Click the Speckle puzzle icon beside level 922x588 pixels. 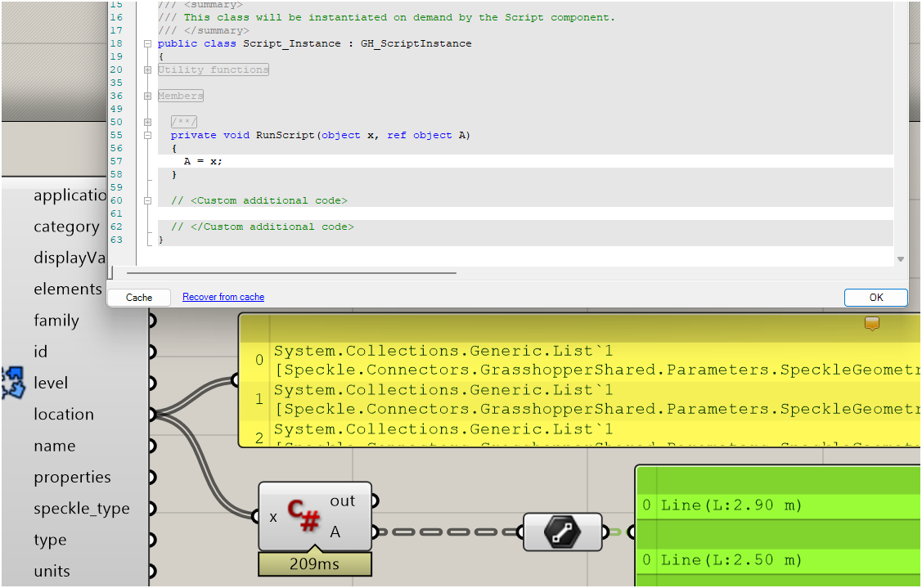[x=12, y=383]
